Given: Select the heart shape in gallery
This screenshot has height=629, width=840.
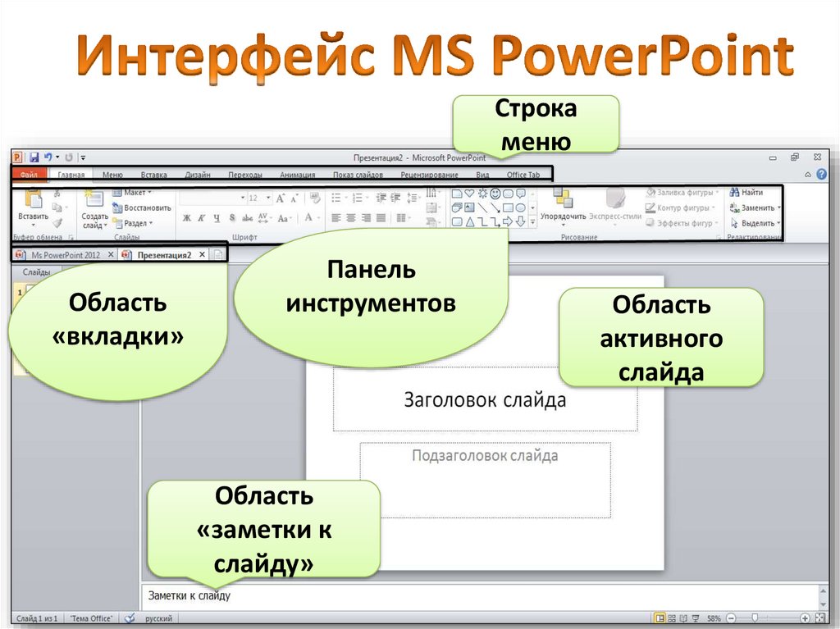Looking at the screenshot, I should (470, 194).
